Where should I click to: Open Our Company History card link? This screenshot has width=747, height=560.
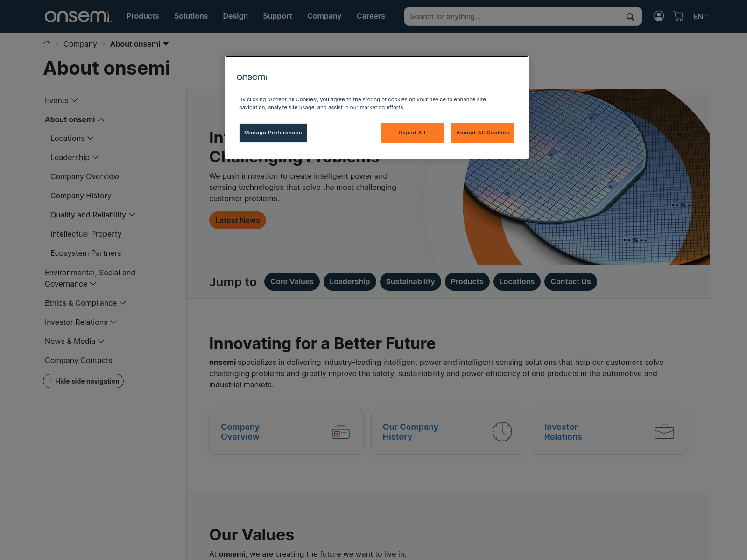tap(410, 432)
